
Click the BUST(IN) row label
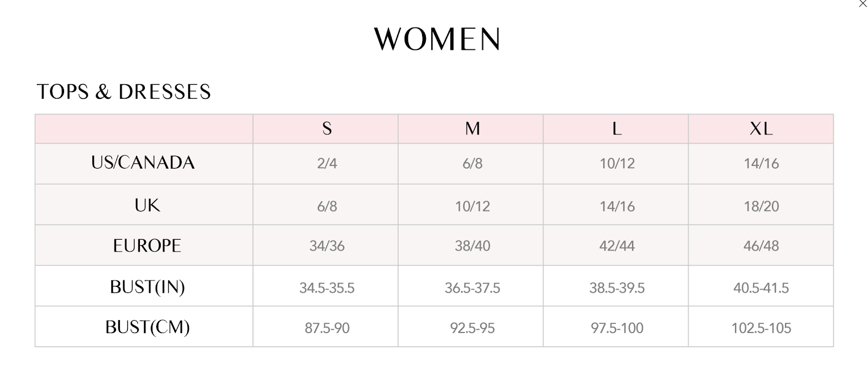(x=147, y=287)
